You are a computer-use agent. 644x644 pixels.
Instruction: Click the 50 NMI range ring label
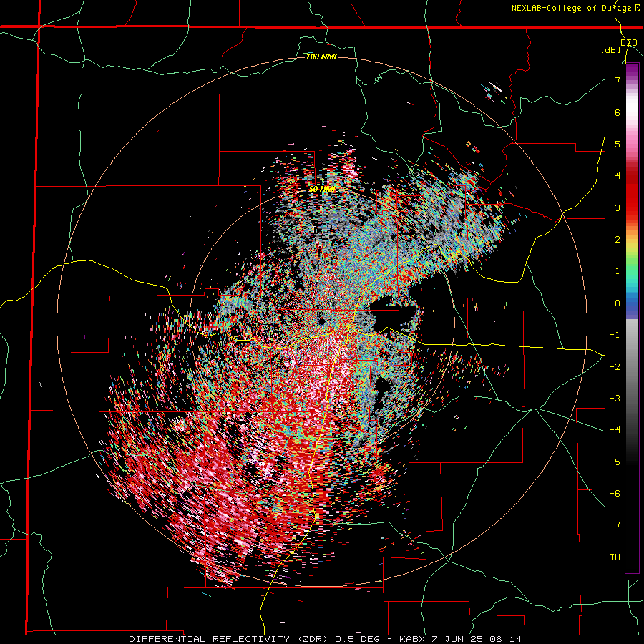coord(323,190)
